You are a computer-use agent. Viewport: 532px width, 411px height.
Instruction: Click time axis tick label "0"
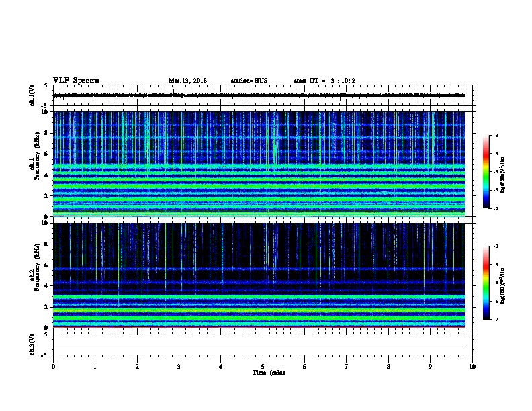(x=53, y=367)
